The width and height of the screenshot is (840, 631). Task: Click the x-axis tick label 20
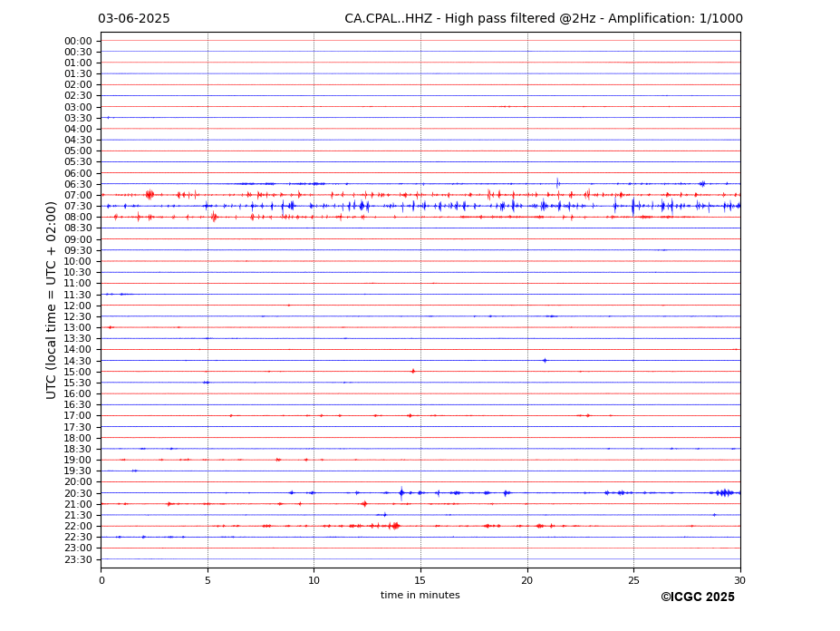(x=527, y=580)
